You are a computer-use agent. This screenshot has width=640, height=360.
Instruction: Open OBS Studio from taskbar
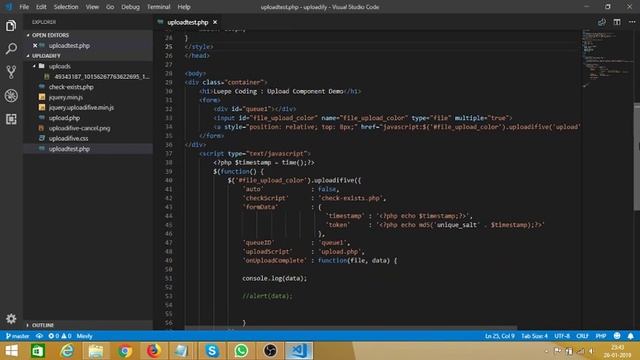(x=270, y=351)
